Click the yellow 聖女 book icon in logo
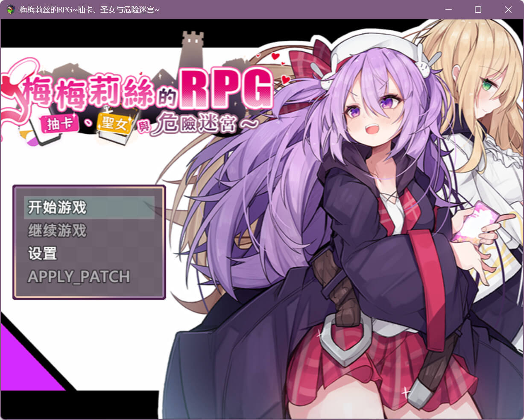This screenshot has width=524, height=420. (x=113, y=125)
